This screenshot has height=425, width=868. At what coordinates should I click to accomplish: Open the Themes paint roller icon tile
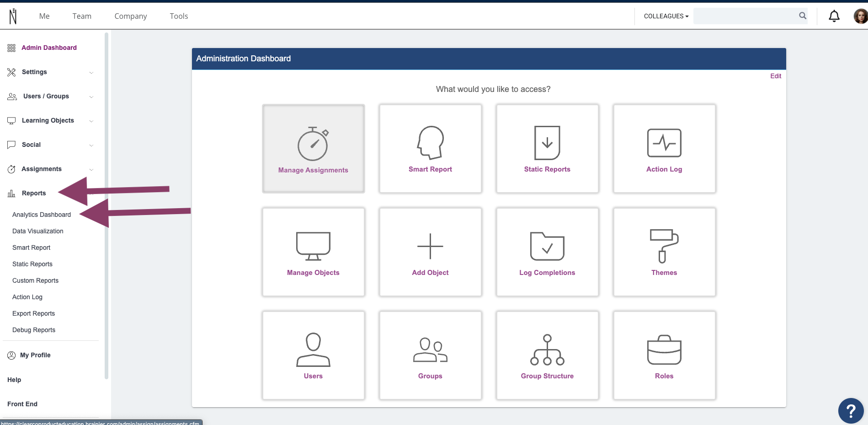pos(664,252)
